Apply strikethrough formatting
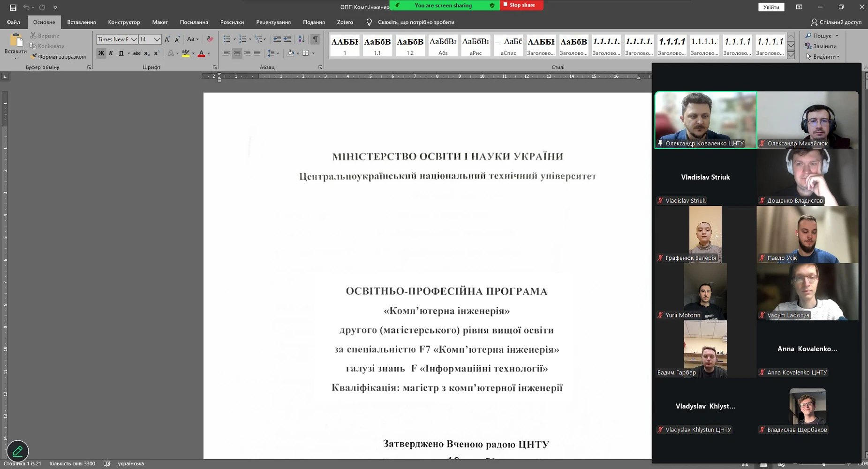The height and width of the screenshot is (469, 868). click(136, 53)
